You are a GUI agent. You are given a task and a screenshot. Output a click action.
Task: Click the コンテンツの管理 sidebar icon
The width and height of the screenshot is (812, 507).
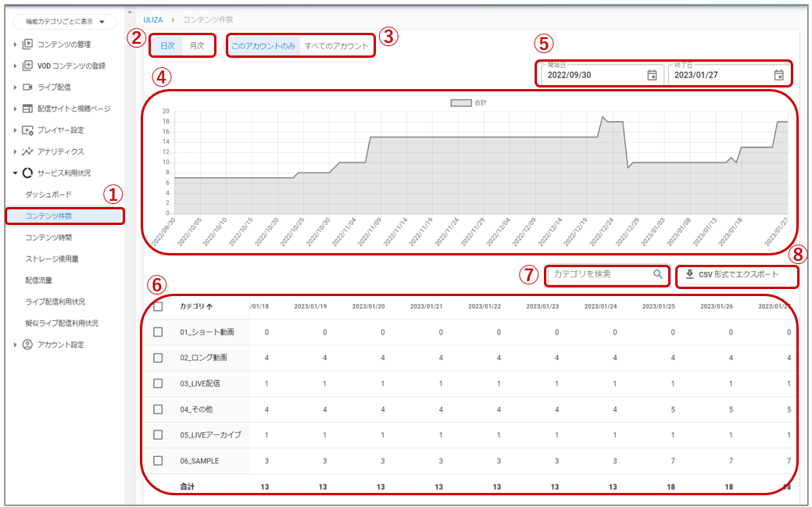[x=27, y=44]
